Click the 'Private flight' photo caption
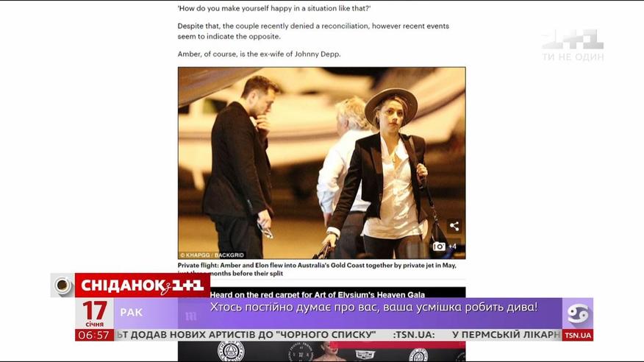 point(316,269)
